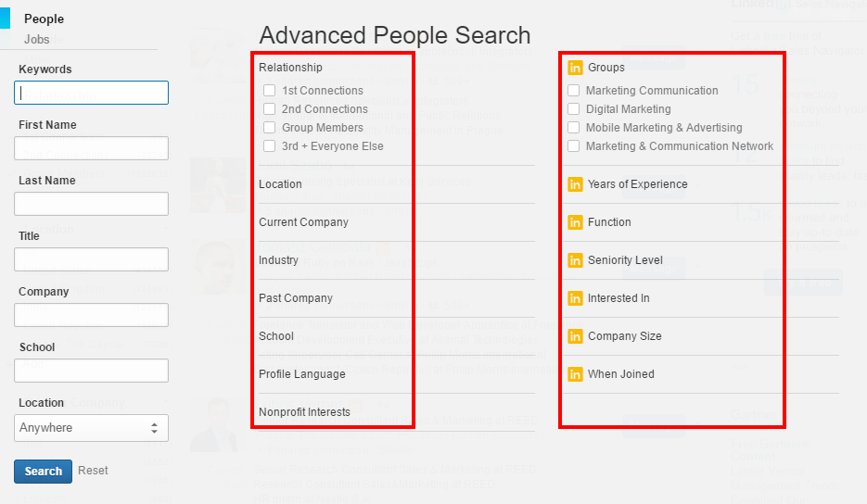The width and height of the screenshot is (867, 504).
Task: Click the premium icon next to Seniority Level
Action: [575, 260]
